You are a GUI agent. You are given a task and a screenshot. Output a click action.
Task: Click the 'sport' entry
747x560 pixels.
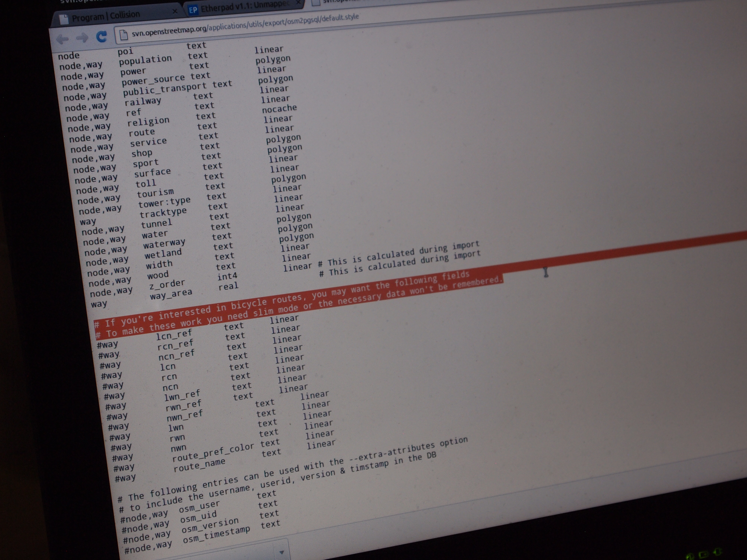[146, 164]
